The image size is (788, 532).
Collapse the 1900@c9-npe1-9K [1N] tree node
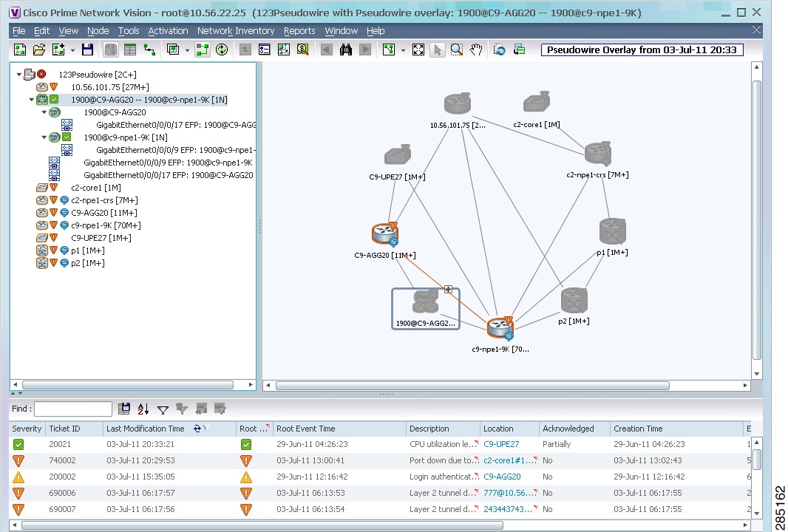(44, 137)
